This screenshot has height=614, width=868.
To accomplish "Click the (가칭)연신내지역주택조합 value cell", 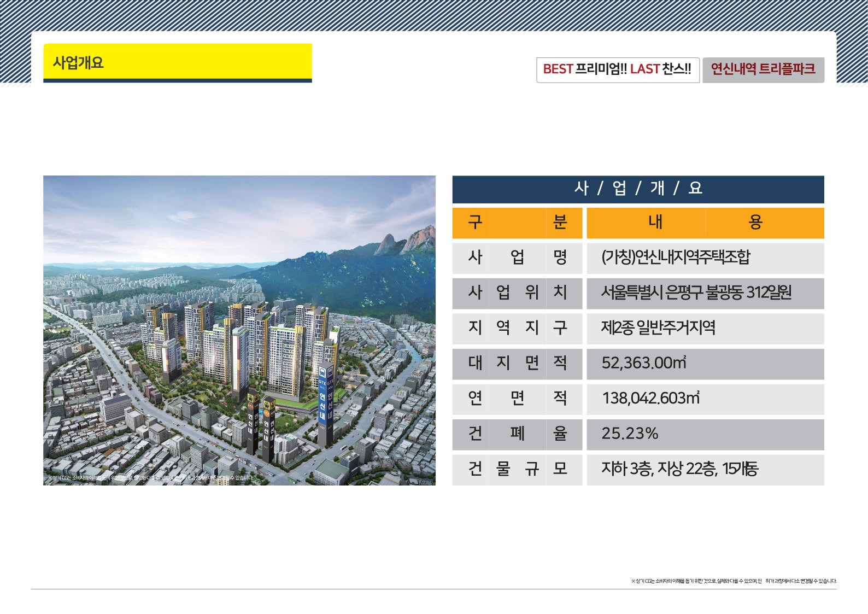I will pos(676,258).
